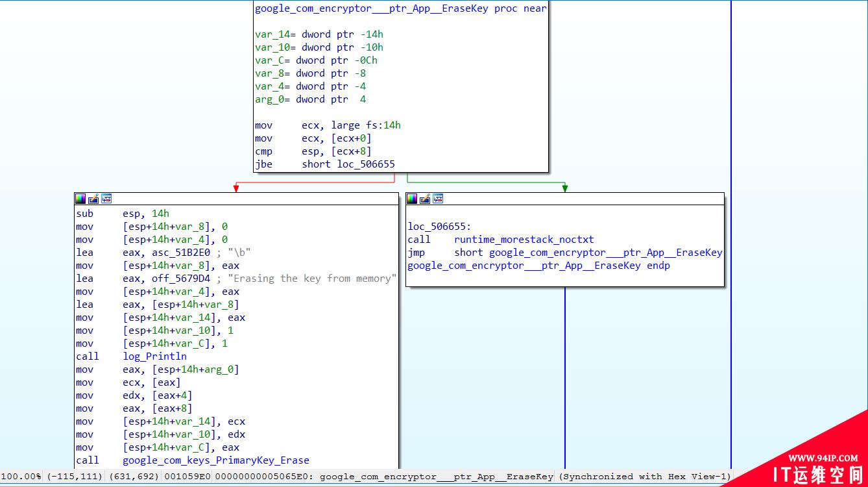This screenshot has width=868, height=487.
Task: Select 'var_8= dword ptr -8' declaration
Action: click(310, 73)
